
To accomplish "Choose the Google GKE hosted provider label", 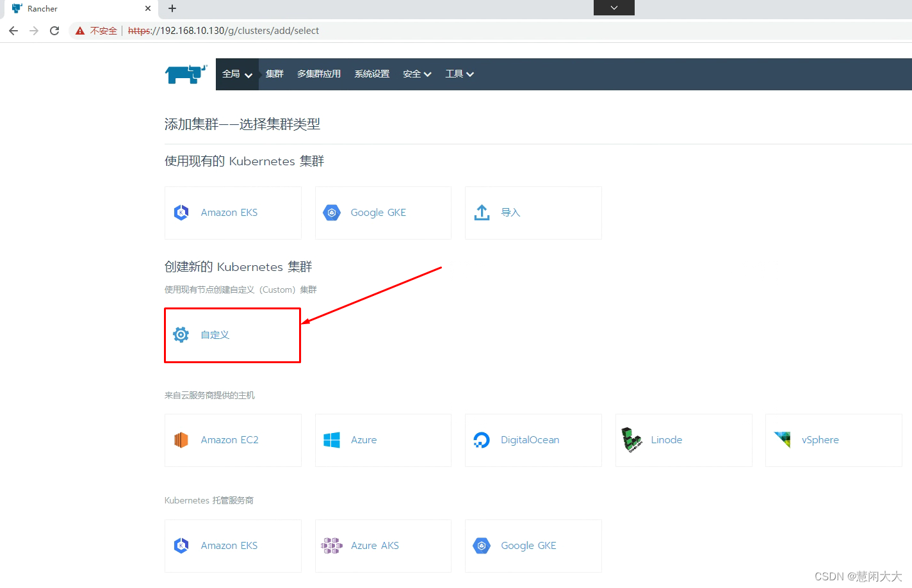I will (529, 546).
